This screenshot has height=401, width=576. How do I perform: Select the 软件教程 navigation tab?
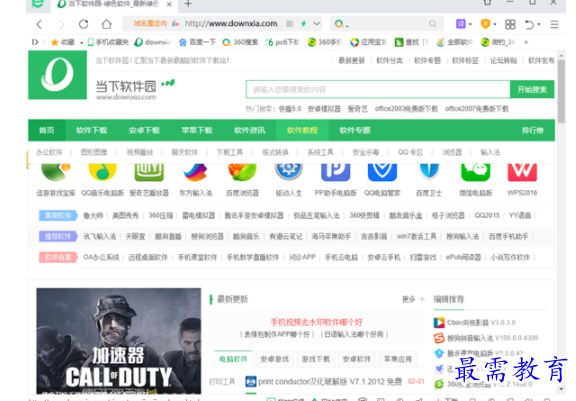302,130
